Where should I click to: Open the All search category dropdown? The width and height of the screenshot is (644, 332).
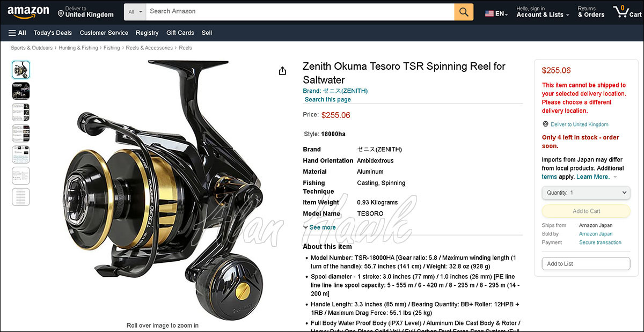135,12
